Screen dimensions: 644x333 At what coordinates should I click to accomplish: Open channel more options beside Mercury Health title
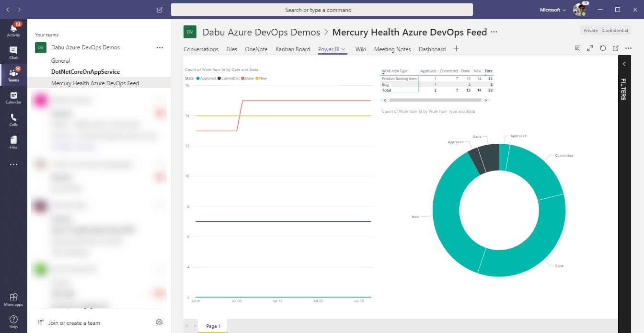pyautogui.click(x=494, y=32)
